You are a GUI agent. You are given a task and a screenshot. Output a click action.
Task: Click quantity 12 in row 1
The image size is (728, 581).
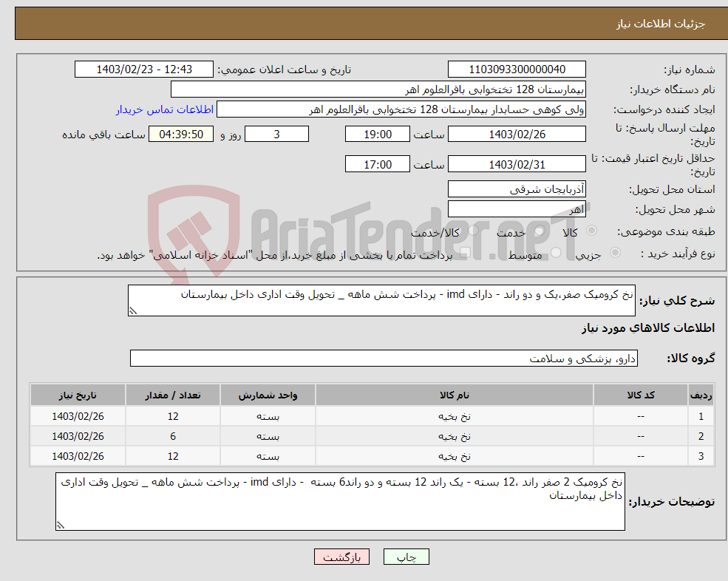pyautogui.click(x=173, y=417)
